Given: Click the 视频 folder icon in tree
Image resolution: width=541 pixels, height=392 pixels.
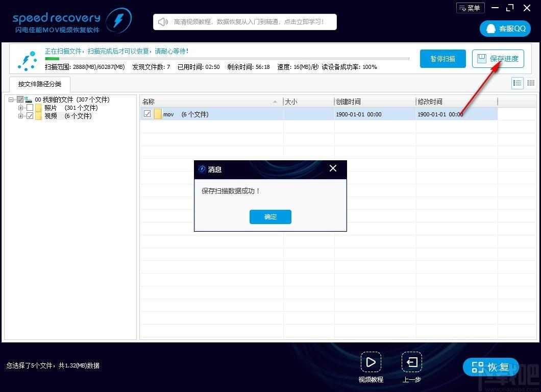Looking at the screenshot, I should [x=39, y=116].
